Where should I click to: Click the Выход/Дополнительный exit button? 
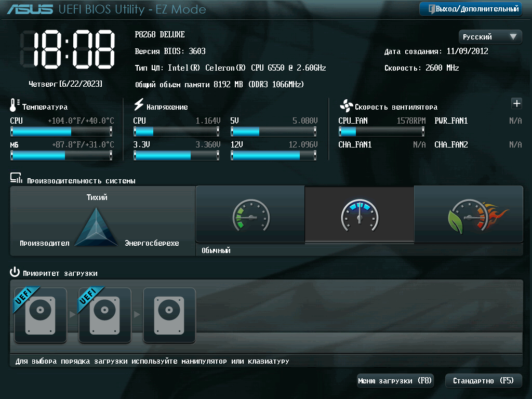coord(471,9)
